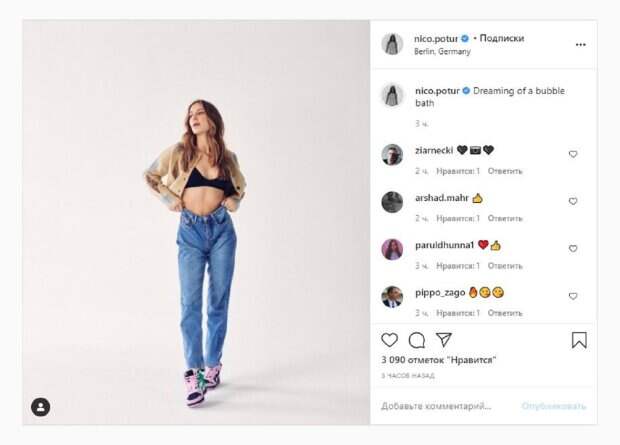Reply to ziarnecki's comment via Ответить
This screenshot has height=445, width=620.
tap(505, 171)
